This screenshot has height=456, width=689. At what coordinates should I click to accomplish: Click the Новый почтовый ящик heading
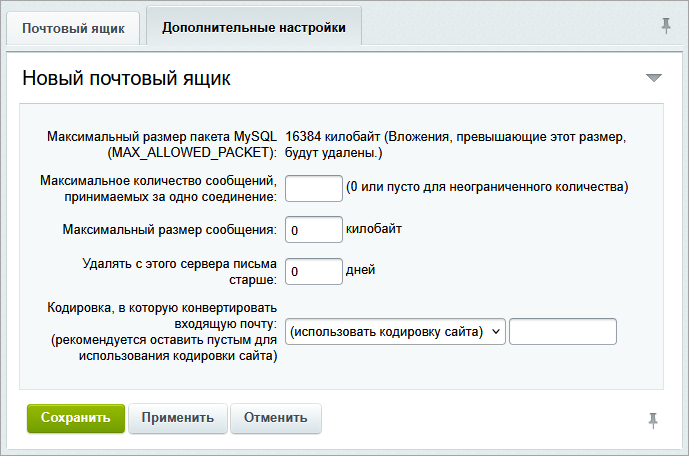[127, 78]
